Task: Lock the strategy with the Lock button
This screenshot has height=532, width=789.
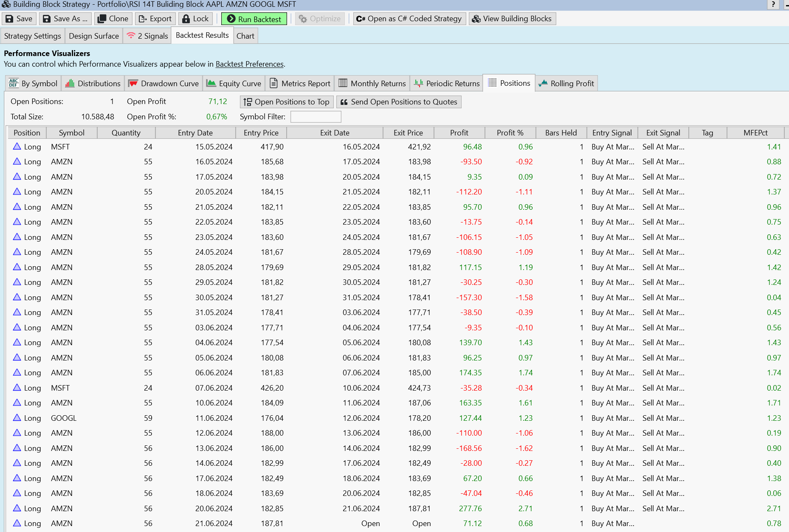Action: click(195, 19)
